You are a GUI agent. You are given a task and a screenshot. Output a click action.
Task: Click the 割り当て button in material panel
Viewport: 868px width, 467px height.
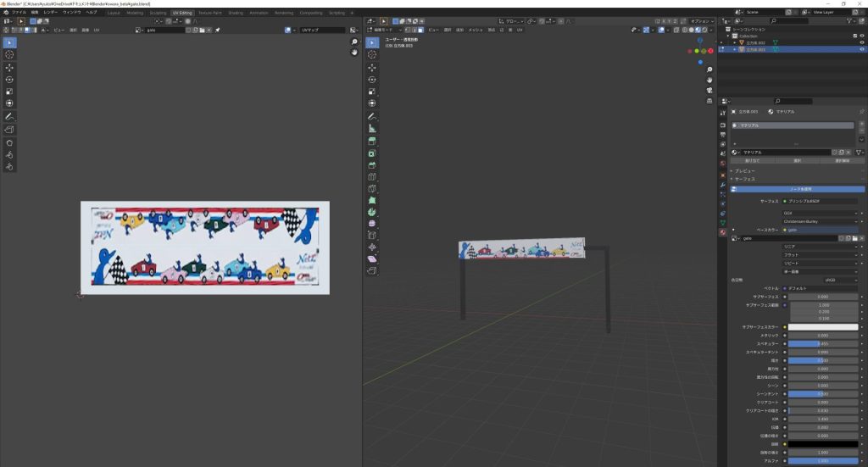pyautogui.click(x=752, y=159)
